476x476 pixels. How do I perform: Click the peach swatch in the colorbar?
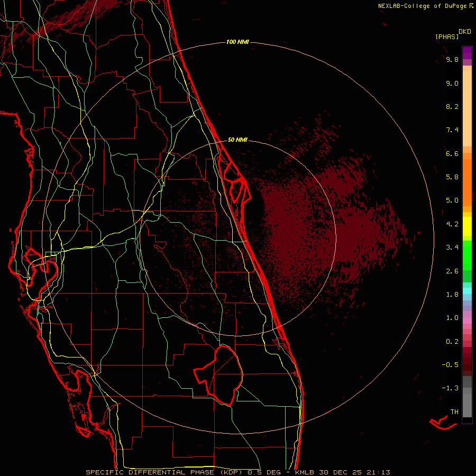point(467,109)
